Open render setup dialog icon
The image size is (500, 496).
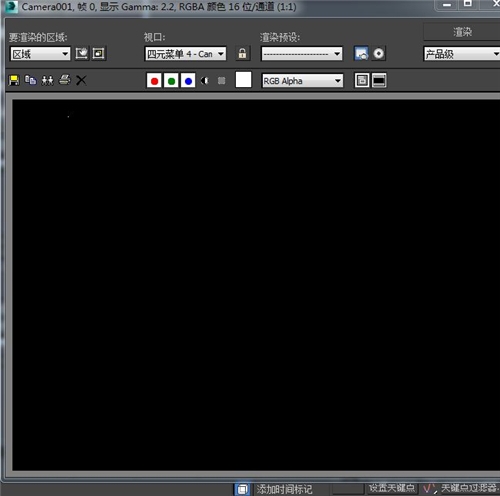pyautogui.click(x=361, y=54)
